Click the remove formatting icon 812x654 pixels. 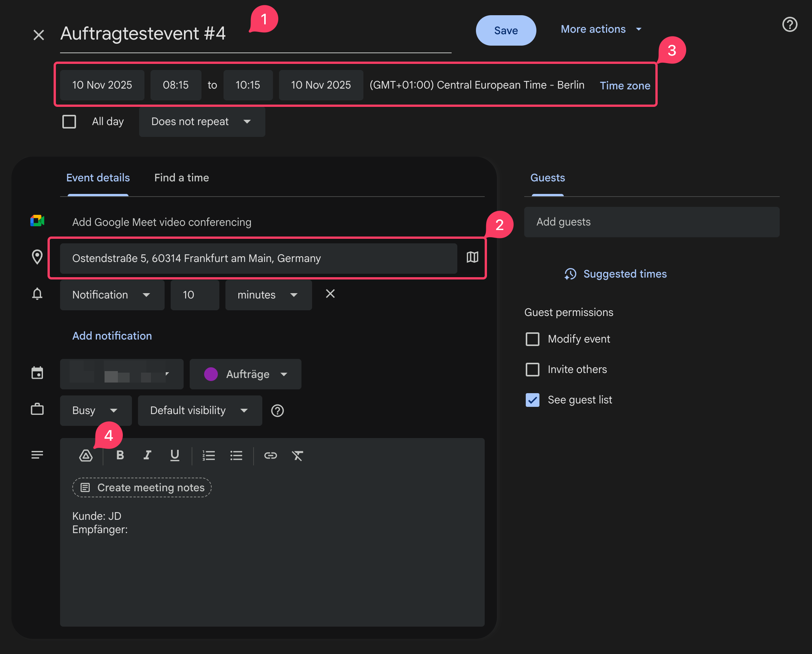pyautogui.click(x=297, y=455)
